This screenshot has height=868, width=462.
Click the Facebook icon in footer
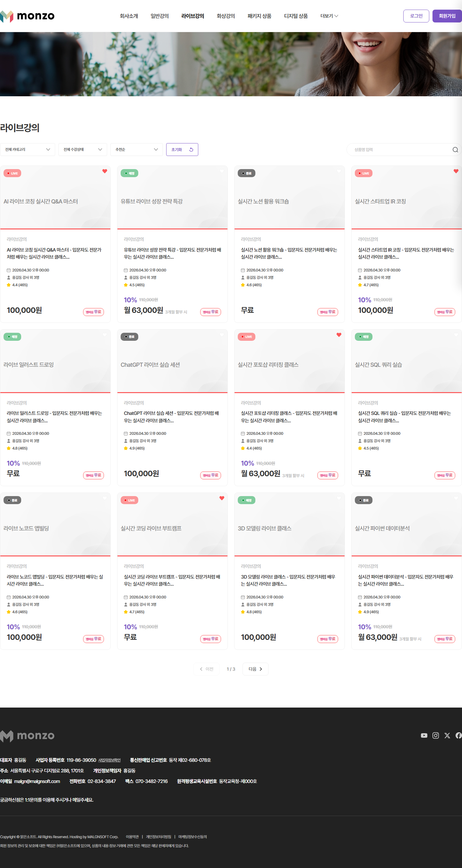click(x=458, y=735)
